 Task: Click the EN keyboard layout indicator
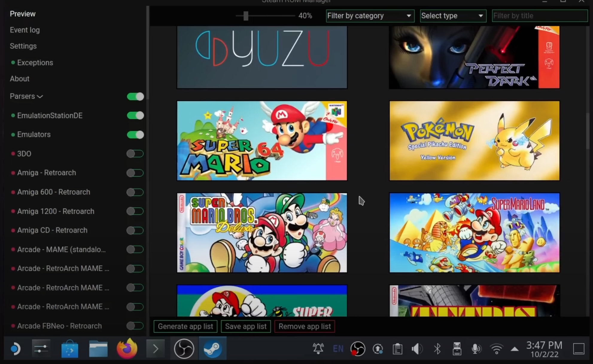click(338, 349)
